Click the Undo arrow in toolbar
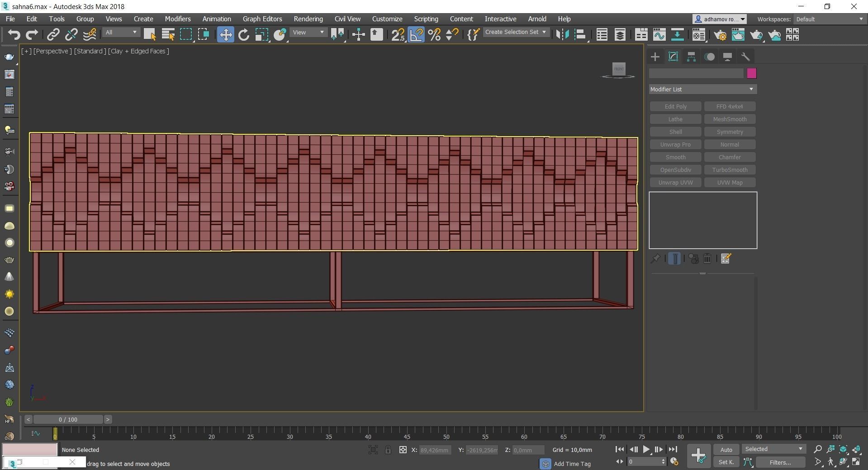Viewport: 868px width, 470px height. [x=14, y=35]
